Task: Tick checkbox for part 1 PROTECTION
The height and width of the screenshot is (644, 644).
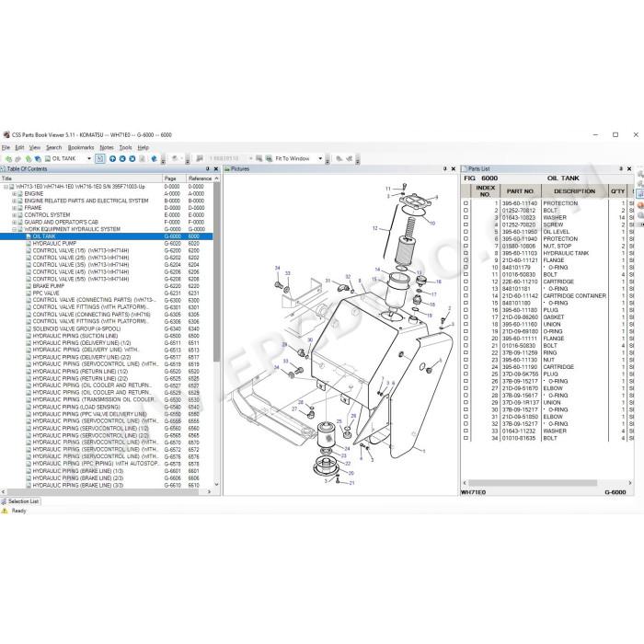Action: point(466,203)
